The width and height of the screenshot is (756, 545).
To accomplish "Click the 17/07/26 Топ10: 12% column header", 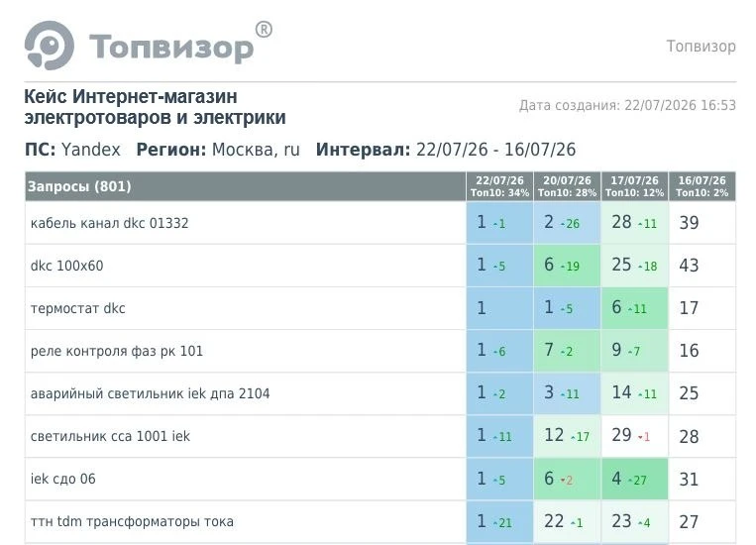I will point(634,186).
